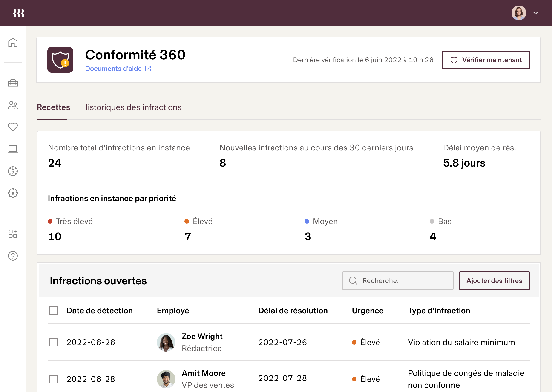This screenshot has width=552, height=392.
Task: Open the Home sidebar icon
Action: 13,42
